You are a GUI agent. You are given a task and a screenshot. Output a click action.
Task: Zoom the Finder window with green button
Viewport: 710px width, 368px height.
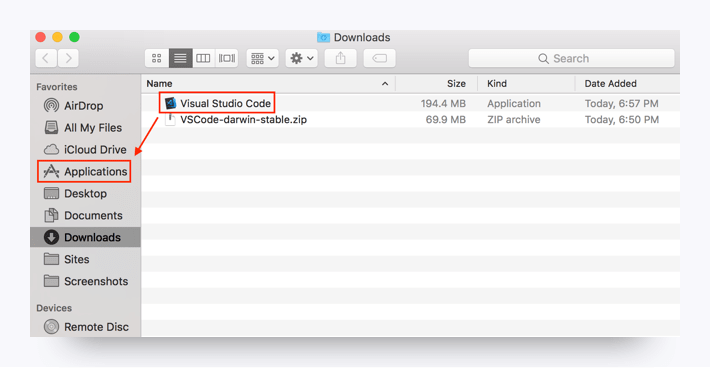(x=74, y=37)
